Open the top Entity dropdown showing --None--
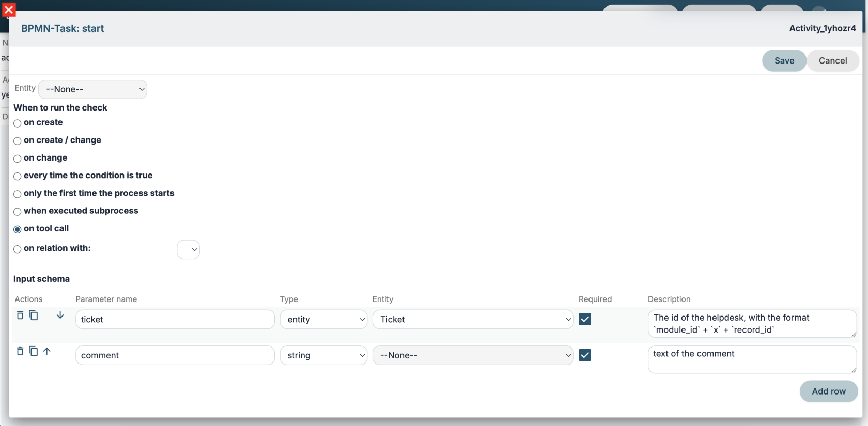 click(93, 89)
